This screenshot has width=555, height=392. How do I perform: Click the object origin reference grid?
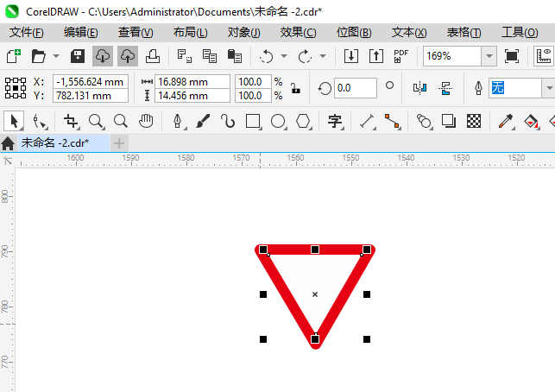16,88
